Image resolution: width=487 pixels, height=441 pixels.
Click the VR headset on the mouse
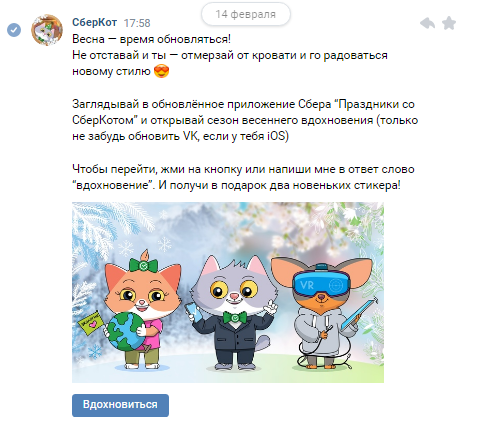click(321, 283)
